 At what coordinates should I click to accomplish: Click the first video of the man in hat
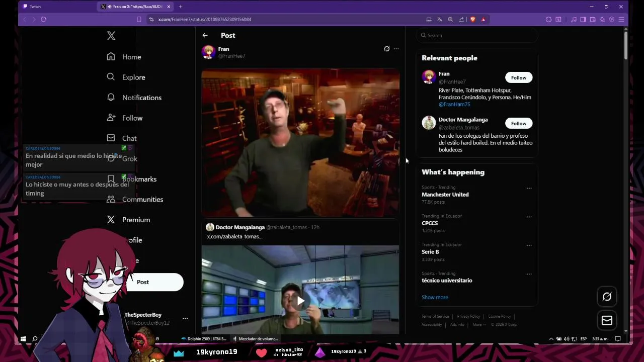pyautogui.click(x=300, y=143)
